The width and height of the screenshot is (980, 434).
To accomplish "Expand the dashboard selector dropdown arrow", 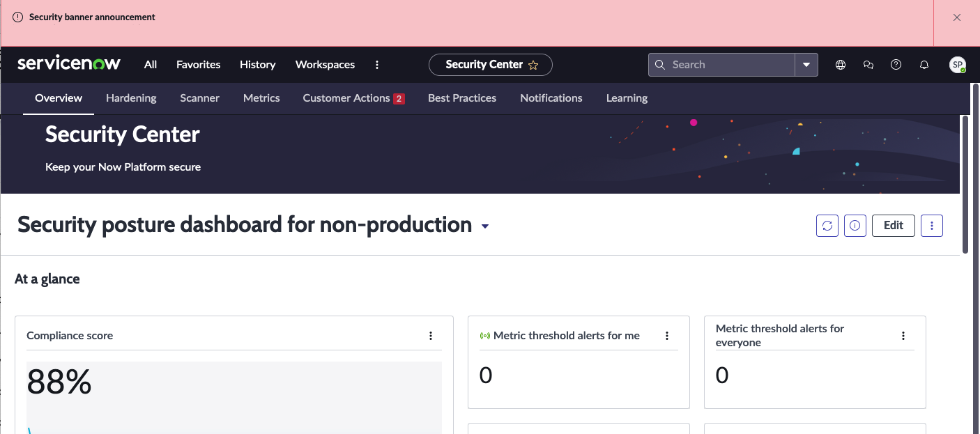I will [x=485, y=226].
